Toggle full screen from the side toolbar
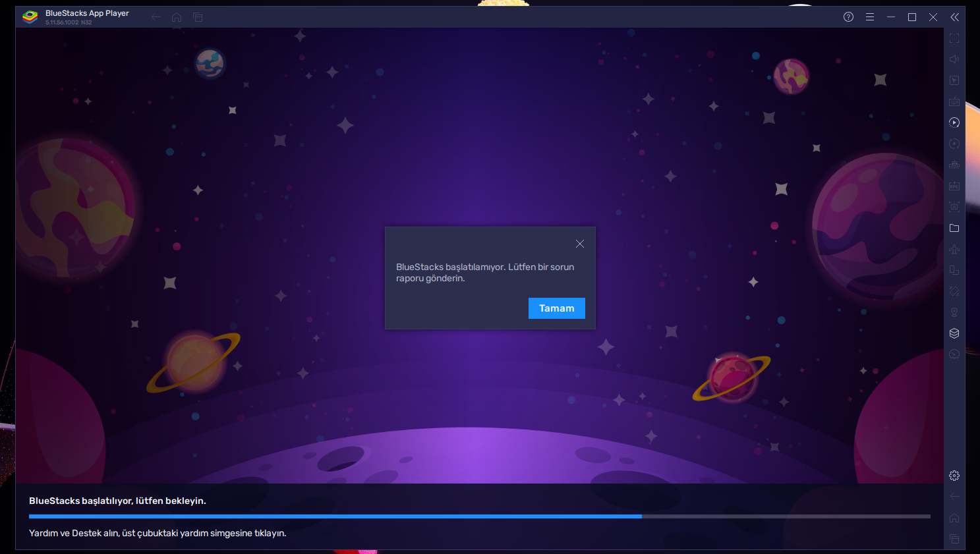 954,38
